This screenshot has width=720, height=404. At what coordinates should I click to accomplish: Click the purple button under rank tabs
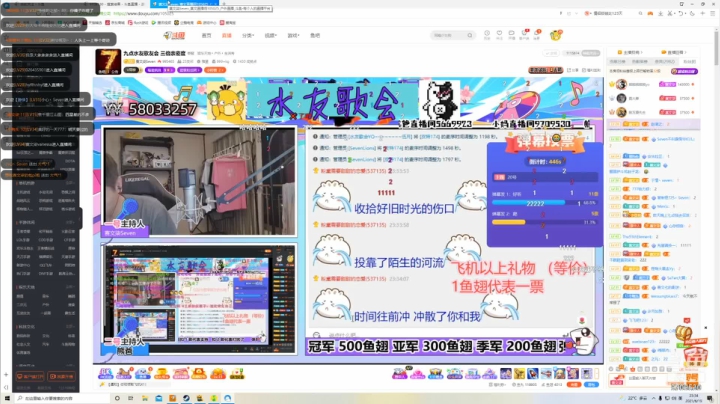(684, 71)
